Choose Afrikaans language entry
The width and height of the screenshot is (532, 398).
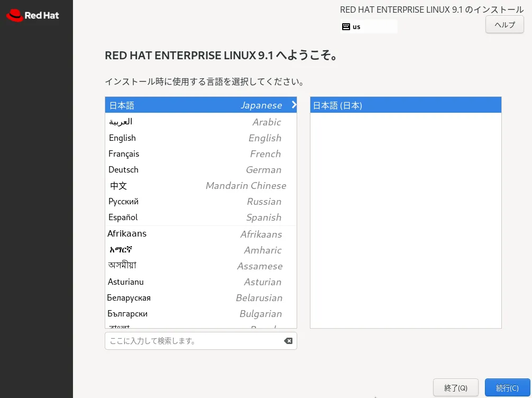(x=200, y=234)
